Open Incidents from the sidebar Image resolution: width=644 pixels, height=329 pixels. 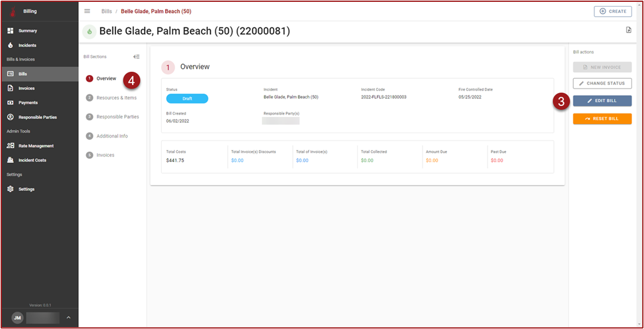27,45
